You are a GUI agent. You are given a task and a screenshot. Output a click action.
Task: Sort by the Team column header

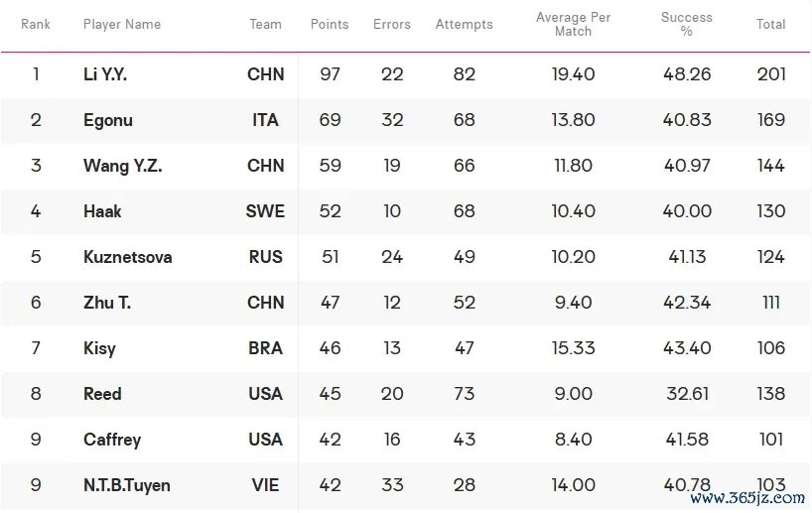[265, 25]
